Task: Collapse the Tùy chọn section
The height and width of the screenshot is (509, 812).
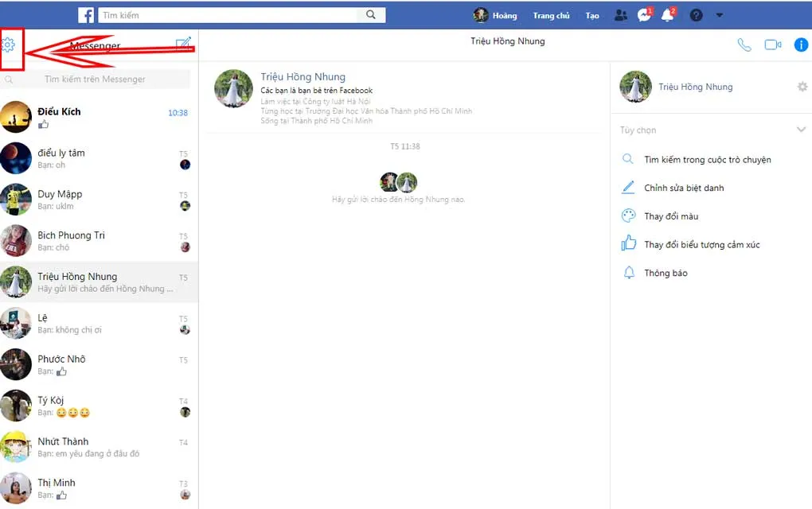Action: (801, 130)
